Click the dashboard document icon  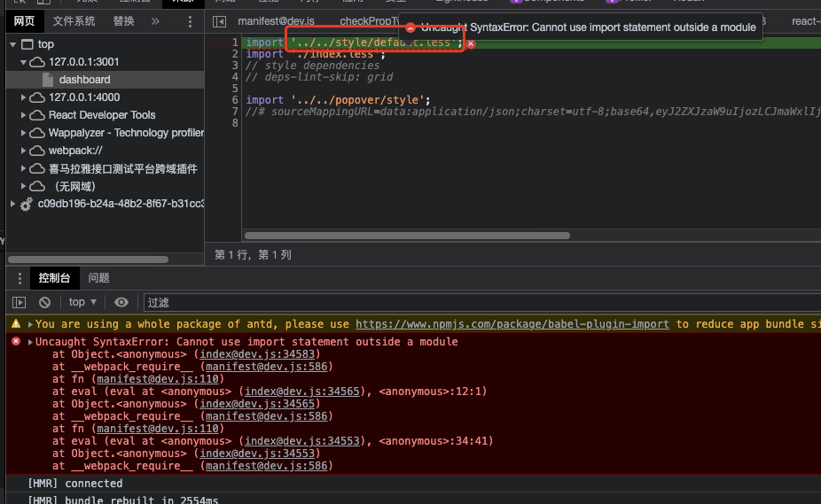(48, 80)
